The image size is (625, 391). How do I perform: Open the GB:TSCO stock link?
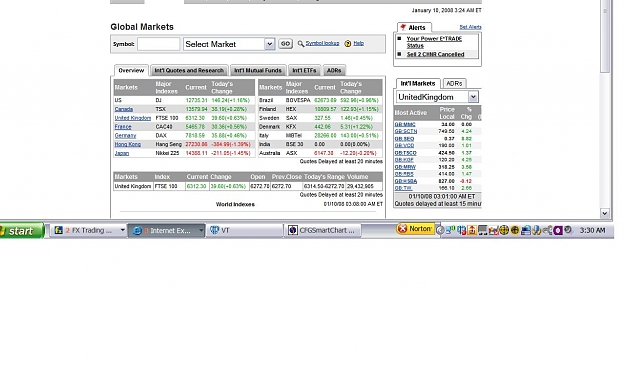(405, 153)
